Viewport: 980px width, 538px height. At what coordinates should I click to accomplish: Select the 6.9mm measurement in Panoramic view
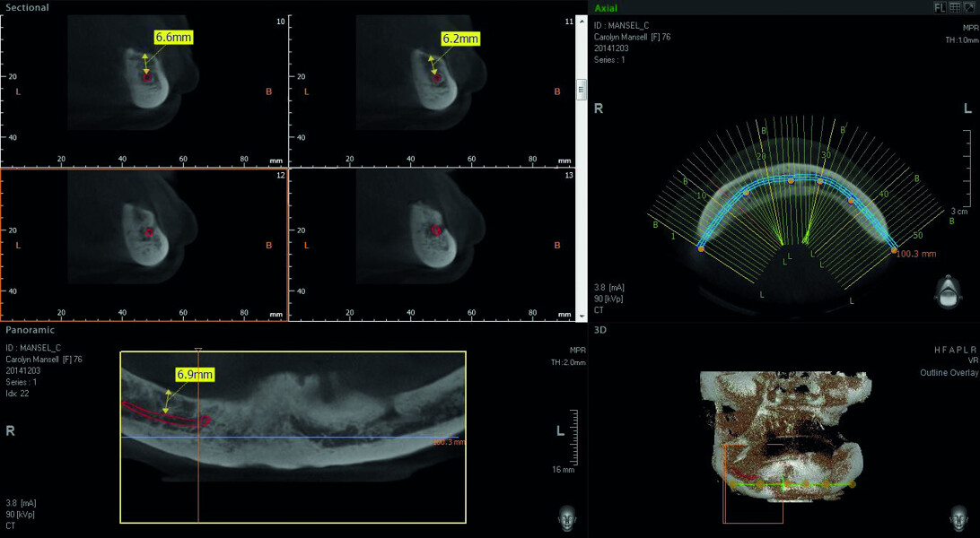195,374
